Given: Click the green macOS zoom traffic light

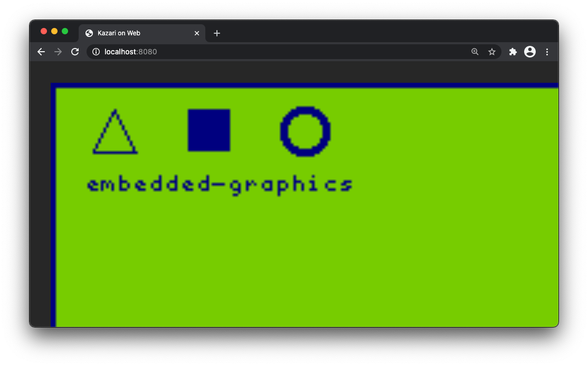Looking at the screenshot, I should (x=64, y=31).
